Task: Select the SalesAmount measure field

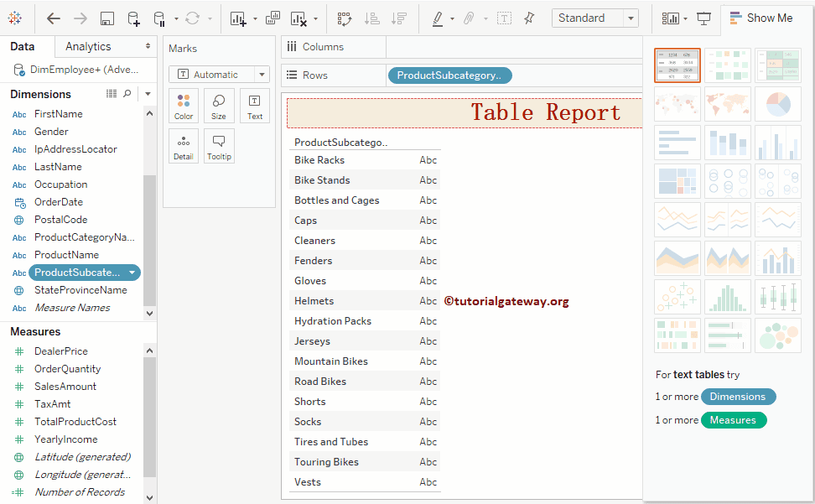Action: (65, 387)
